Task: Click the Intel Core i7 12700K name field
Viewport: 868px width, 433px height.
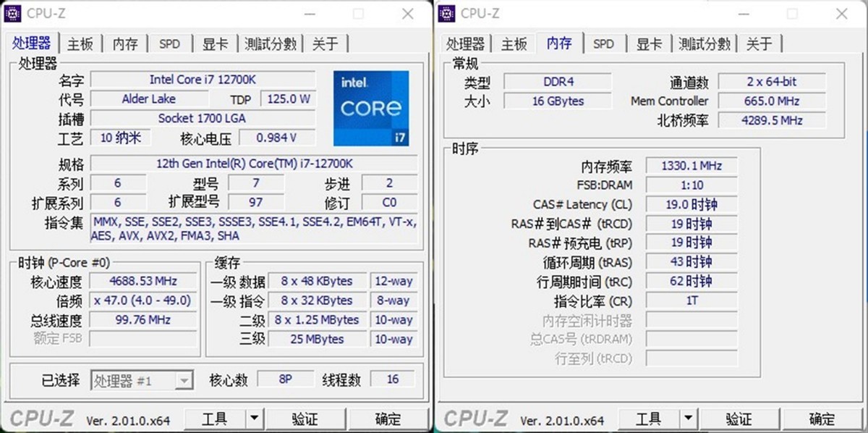Action: click(x=203, y=79)
